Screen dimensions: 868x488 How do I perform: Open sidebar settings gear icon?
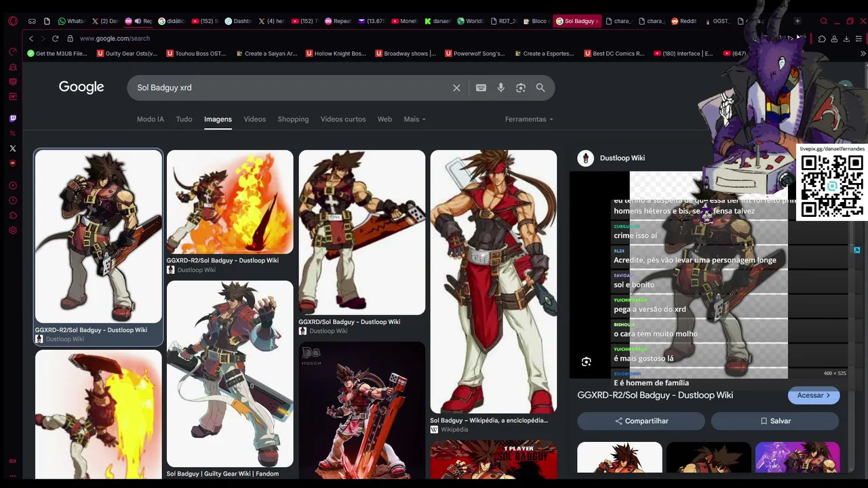(x=12, y=230)
